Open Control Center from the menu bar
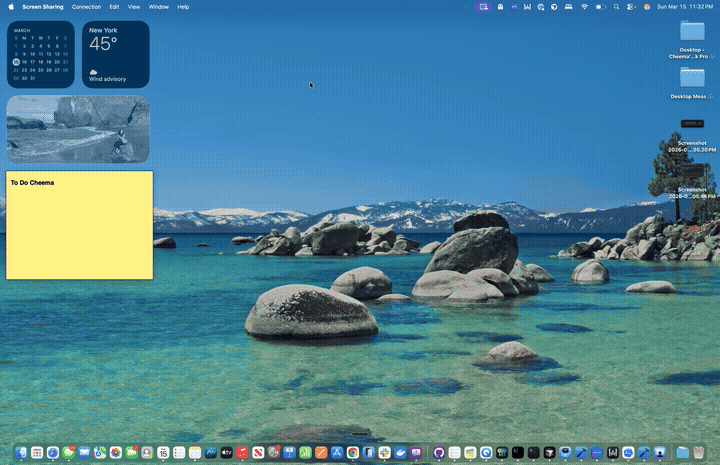720x465 pixels. (631, 7)
